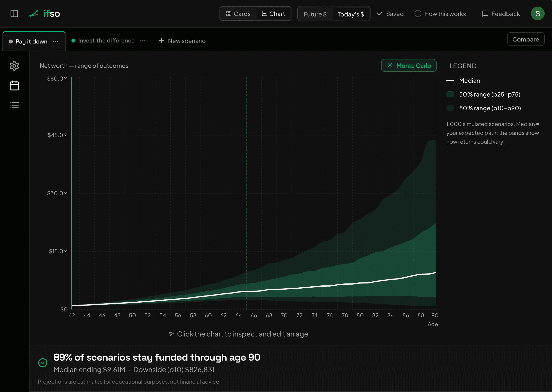Image resolution: width=552 pixels, height=392 pixels.
Task: Click 'Median ending $9.61M' text
Action: pos(89,370)
